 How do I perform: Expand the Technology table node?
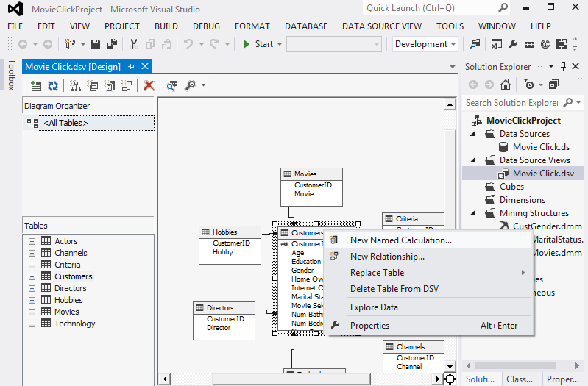[x=32, y=324]
